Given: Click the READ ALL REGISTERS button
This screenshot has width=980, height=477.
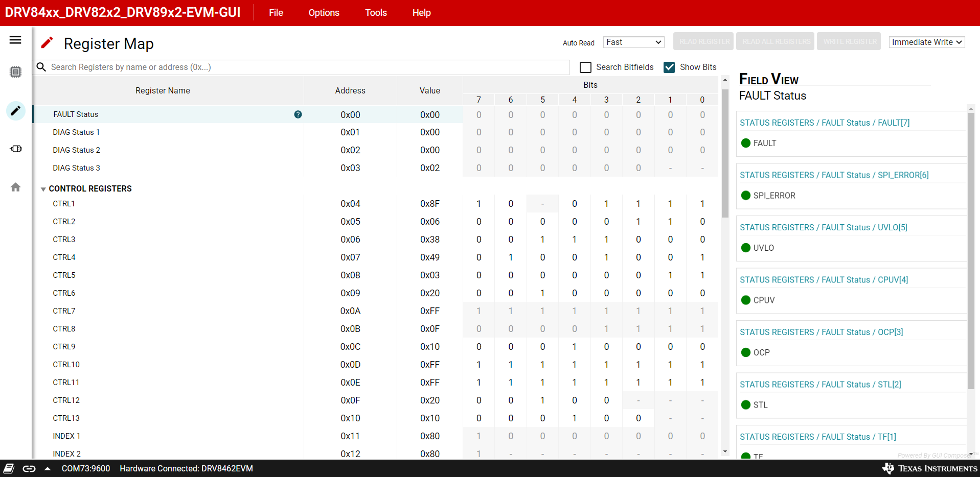Looking at the screenshot, I should pyautogui.click(x=776, y=41).
